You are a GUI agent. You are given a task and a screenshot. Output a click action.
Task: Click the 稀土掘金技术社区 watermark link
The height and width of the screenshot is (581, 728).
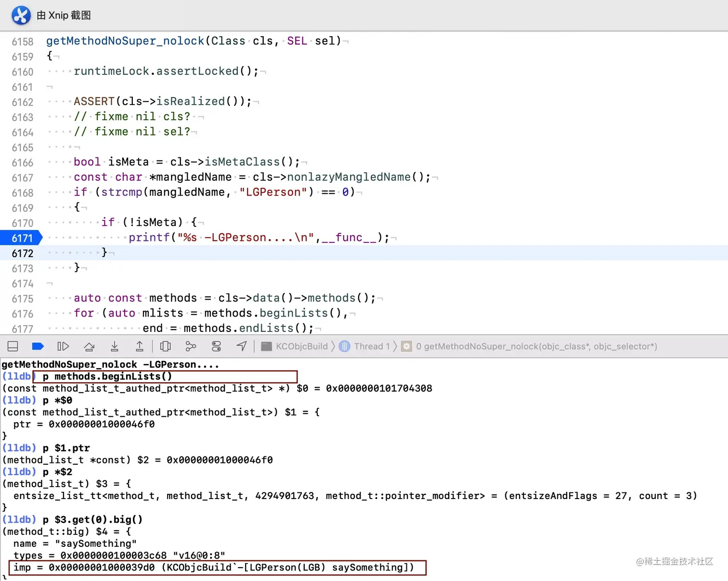674,562
